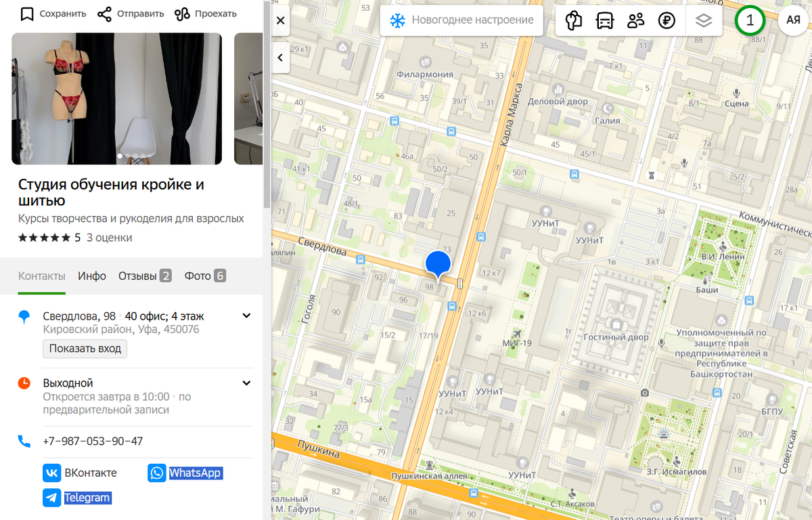The height and width of the screenshot is (520, 812).
Task: Click phone number +7-987-053-90-47
Action: 93,441
